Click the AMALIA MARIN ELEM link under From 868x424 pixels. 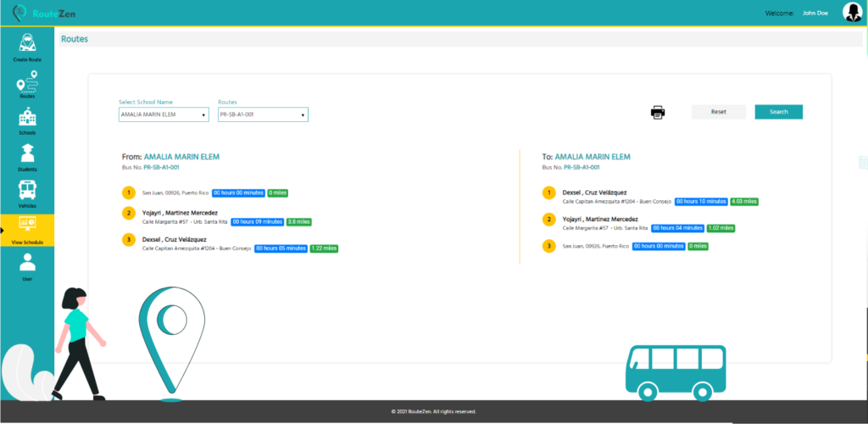click(x=183, y=157)
